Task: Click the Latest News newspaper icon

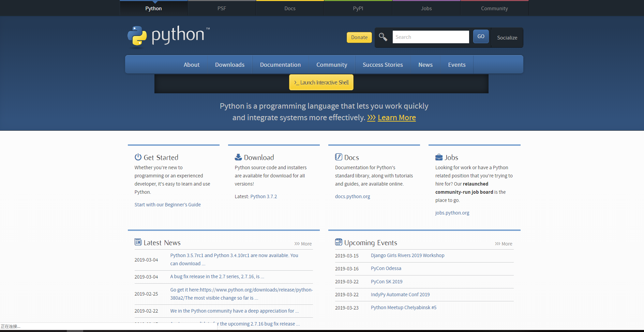Action: [x=138, y=242]
